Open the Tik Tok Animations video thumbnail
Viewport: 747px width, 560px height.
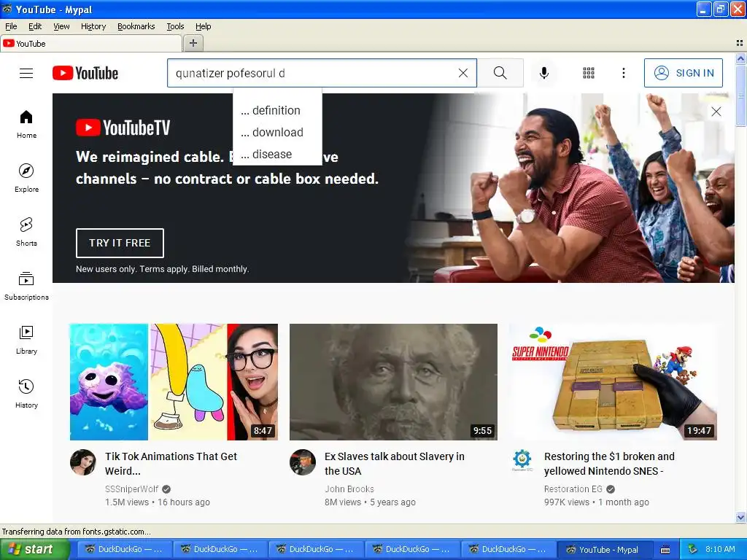tap(174, 382)
